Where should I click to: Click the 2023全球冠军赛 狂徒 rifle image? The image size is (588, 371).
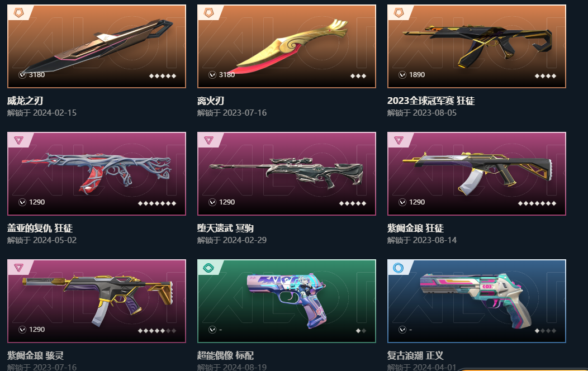(477, 46)
